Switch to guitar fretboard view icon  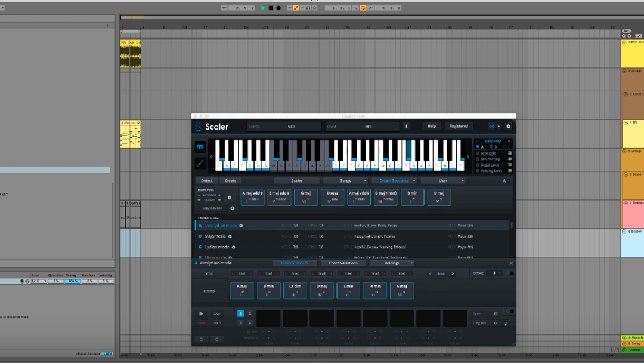coord(200,163)
